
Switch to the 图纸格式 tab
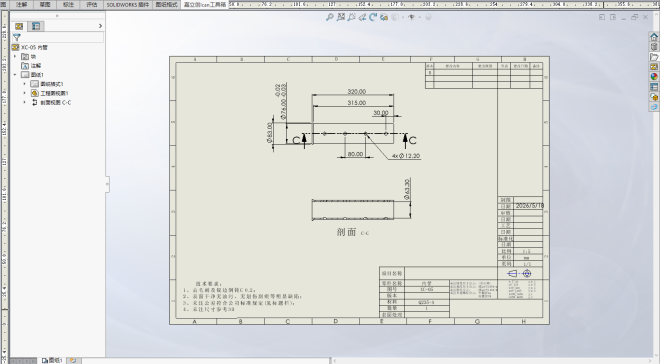(x=167, y=5)
